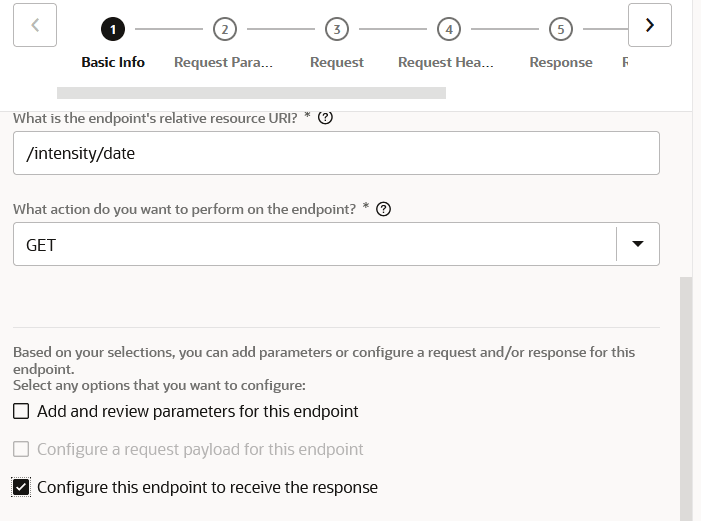The width and height of the screenshot is (701, 521).
Task: Expand the action dropdown arrow
Action: click(638, 244)
